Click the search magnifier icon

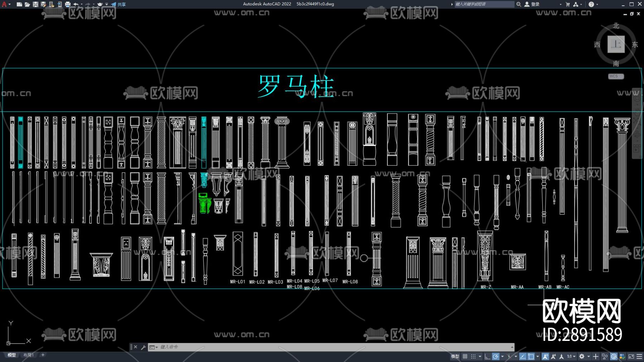coord(519,4)
